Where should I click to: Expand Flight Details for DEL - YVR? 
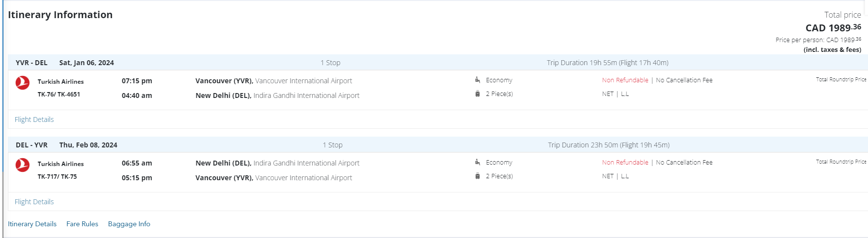coord(34,202)
